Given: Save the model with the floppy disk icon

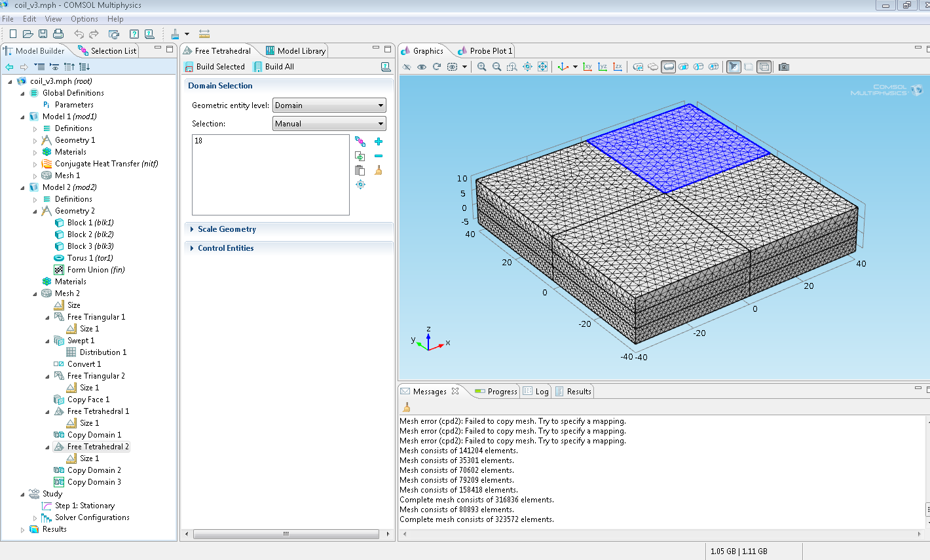Looking at the screenshot, I should (x=43, y=34).
